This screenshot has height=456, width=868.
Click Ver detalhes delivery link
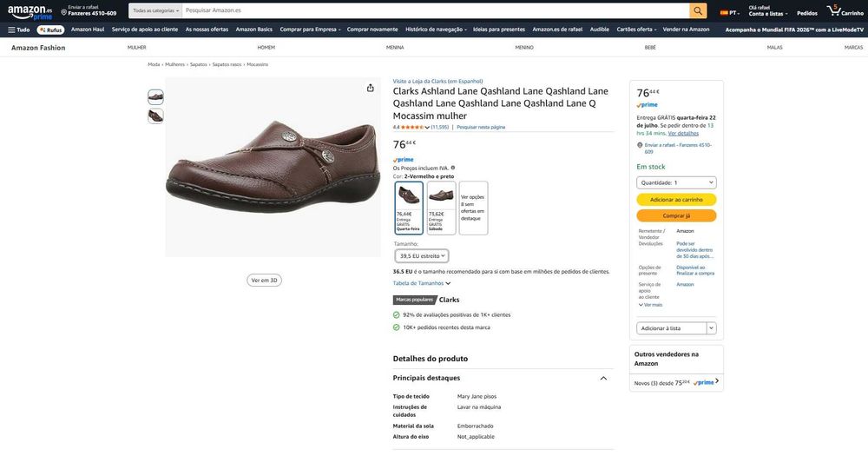(683, 134)
